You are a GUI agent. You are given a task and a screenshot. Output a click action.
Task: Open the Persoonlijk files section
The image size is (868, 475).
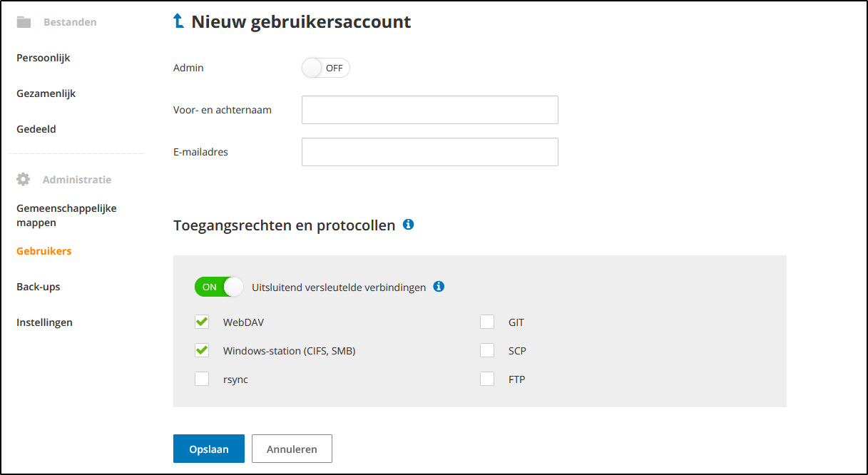[43, 58]
